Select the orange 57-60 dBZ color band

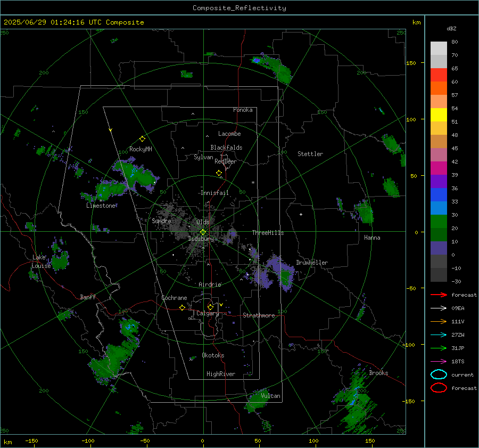tap(439, 88)
